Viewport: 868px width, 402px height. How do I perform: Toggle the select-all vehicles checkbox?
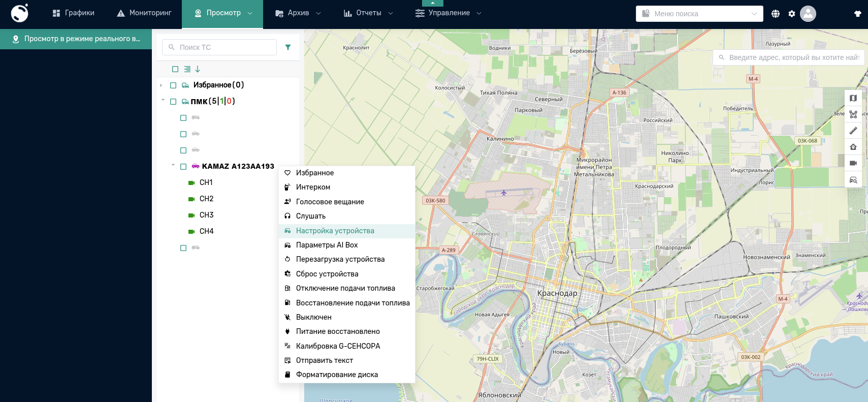coord(175,69)
